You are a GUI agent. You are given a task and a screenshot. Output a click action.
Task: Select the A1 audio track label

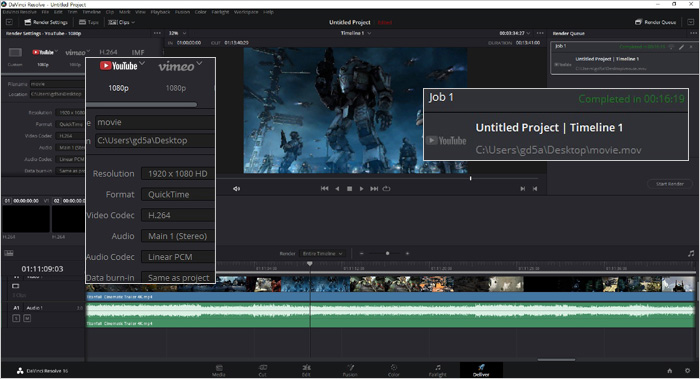coord(16,308)
